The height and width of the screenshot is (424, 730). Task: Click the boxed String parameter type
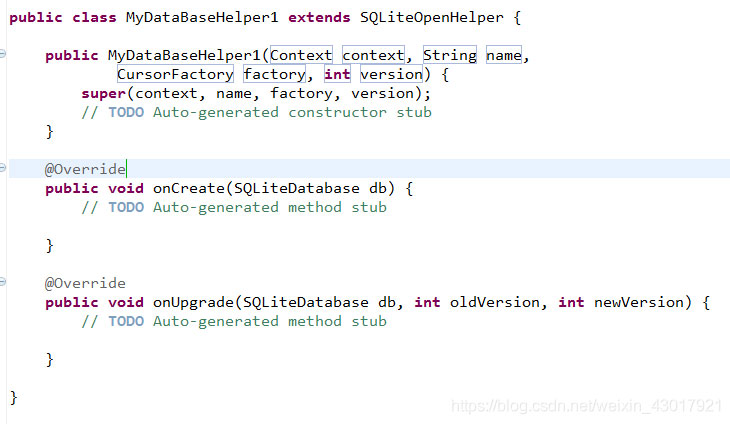pos(450,55)
